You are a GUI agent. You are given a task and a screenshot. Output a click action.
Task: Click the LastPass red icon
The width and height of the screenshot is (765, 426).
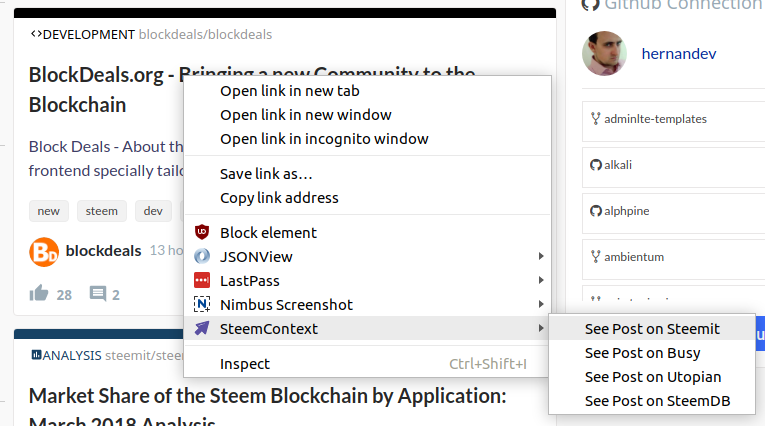tap(202, 281)
